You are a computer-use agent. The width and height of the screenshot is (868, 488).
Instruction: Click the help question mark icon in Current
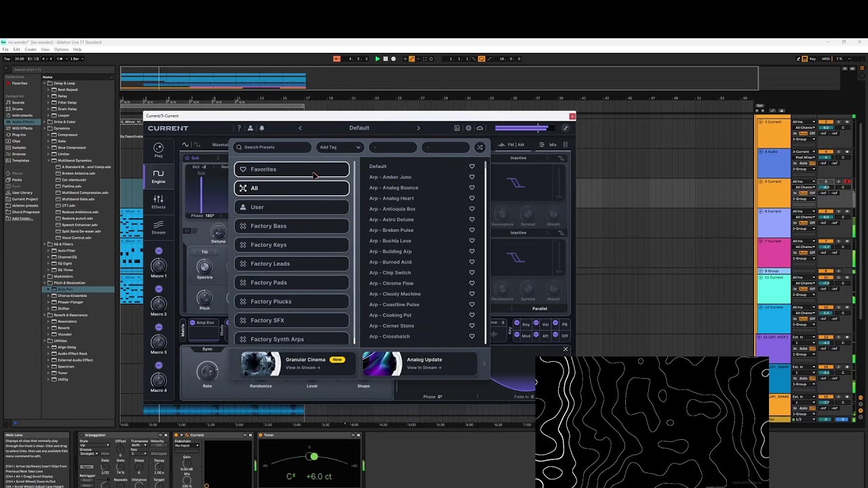coord(239,128)
